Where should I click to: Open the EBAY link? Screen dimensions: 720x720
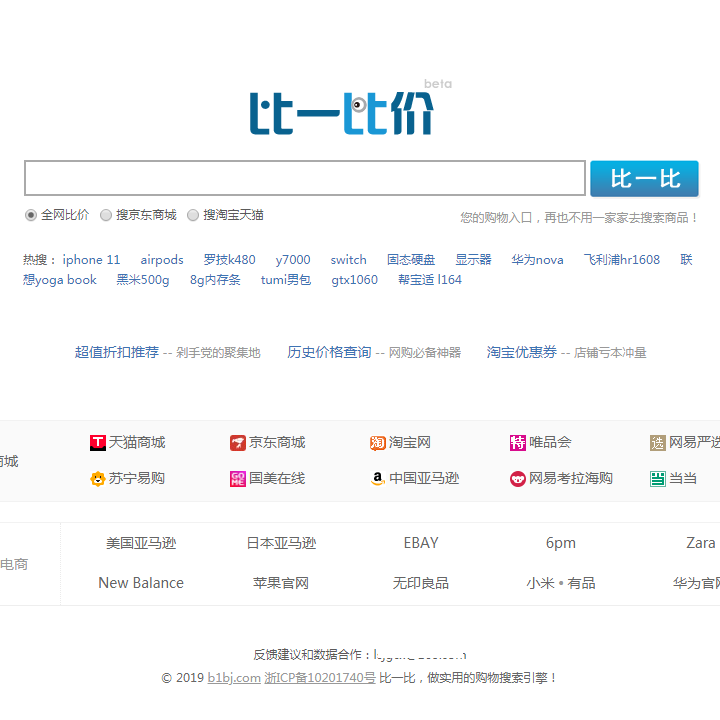click(x=421, y=543)
